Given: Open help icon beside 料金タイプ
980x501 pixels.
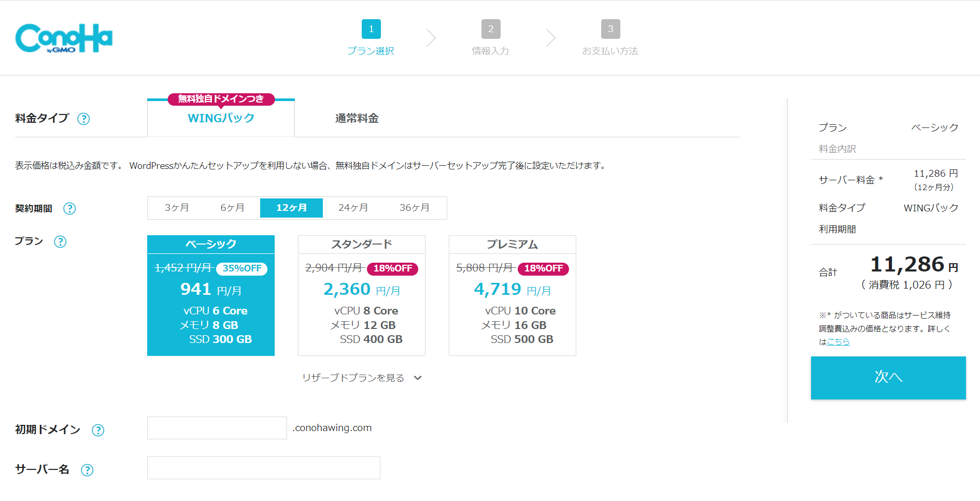Looking at the screenshot, I should 83,119.
